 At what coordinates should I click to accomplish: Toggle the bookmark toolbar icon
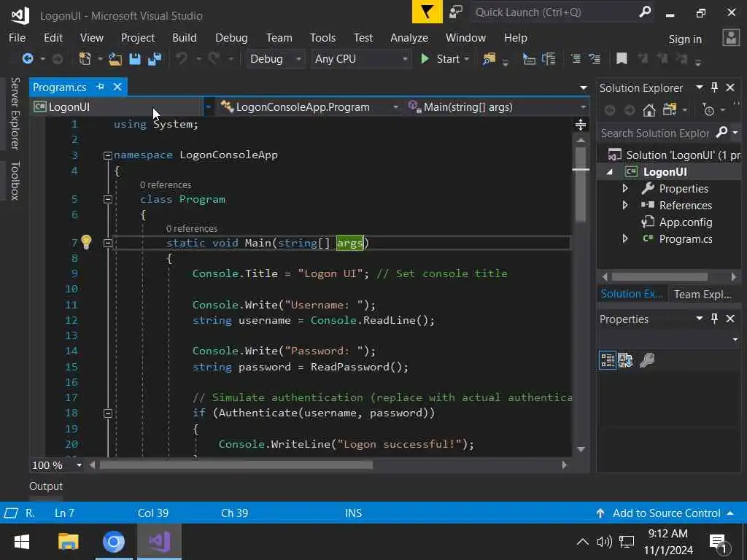622,58
